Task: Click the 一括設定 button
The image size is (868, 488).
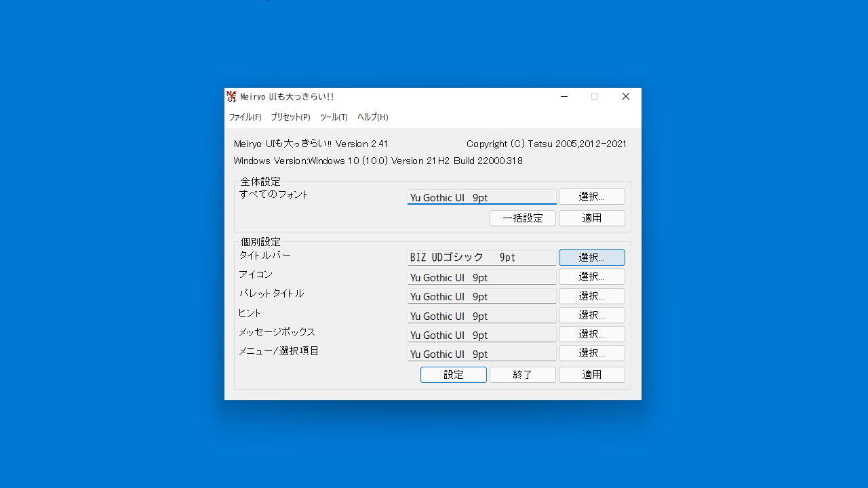Action: pos(523,218)
